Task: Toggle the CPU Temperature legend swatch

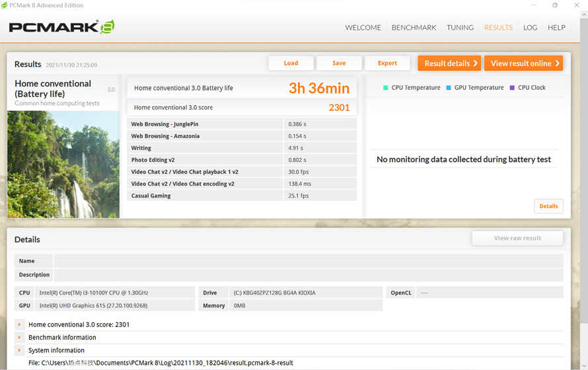Action: click(385, 88)
